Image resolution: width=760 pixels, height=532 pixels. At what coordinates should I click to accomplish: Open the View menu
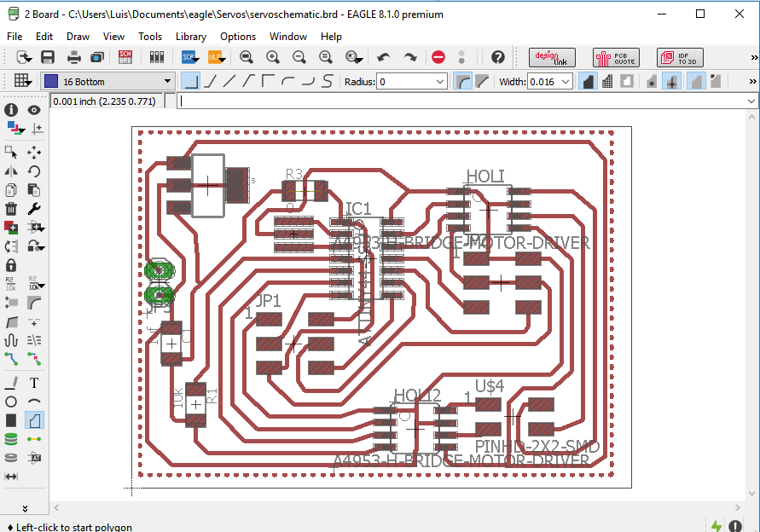click(x=113, y=37)
